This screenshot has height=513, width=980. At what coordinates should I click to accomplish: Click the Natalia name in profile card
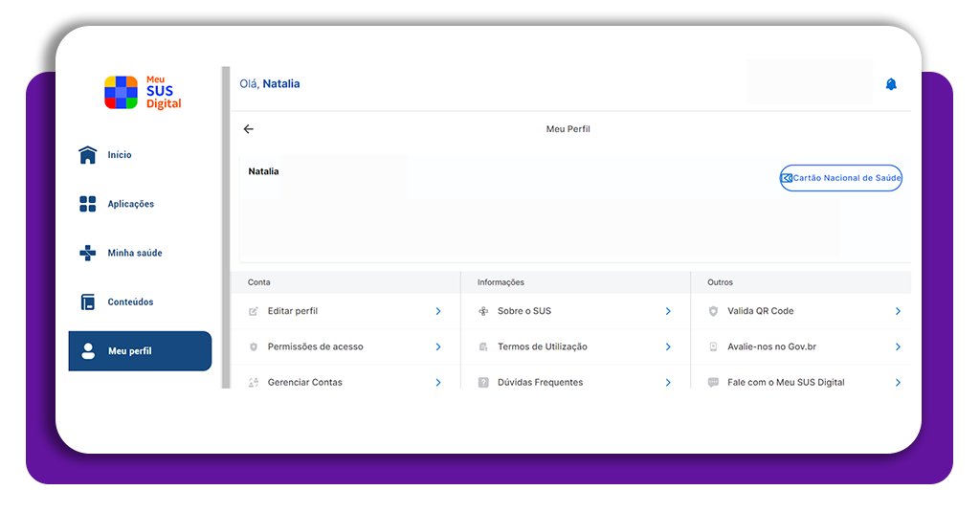pyautogui.click(x=264, y=171)
